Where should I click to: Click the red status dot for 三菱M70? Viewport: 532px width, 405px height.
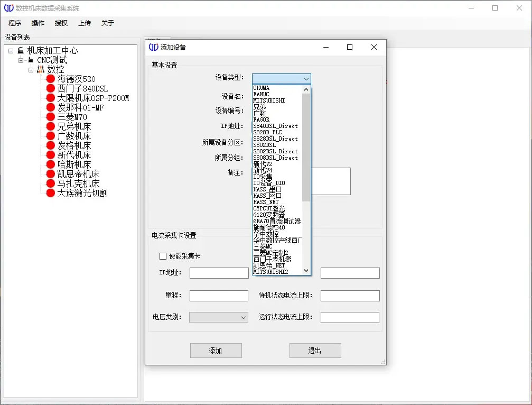coord(51,117)
